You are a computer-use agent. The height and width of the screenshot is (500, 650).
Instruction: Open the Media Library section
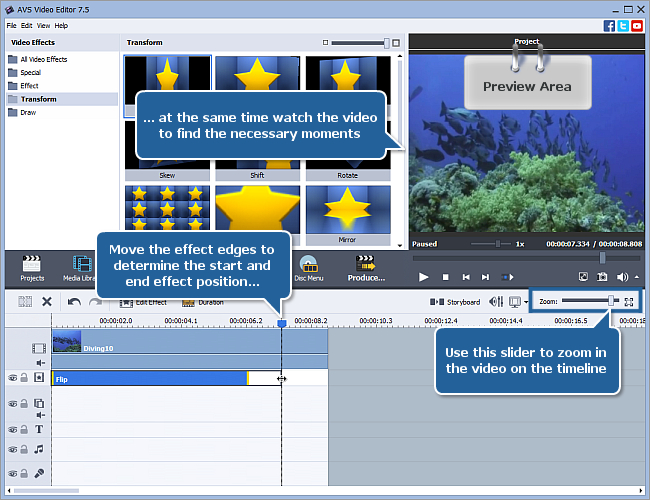tap(80, 269)
